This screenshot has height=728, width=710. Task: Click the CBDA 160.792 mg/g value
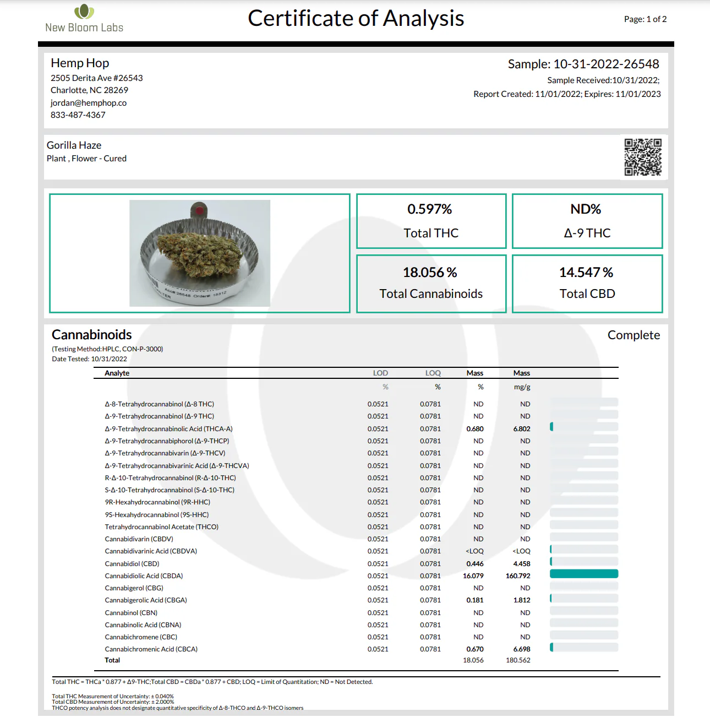click(x=518, y=576)
